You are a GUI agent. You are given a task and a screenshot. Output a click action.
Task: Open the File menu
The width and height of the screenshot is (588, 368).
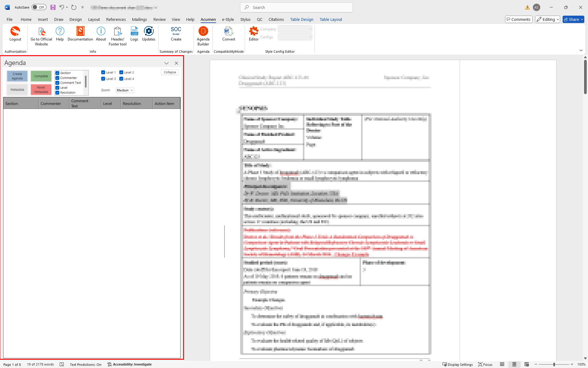coord(9,19)
